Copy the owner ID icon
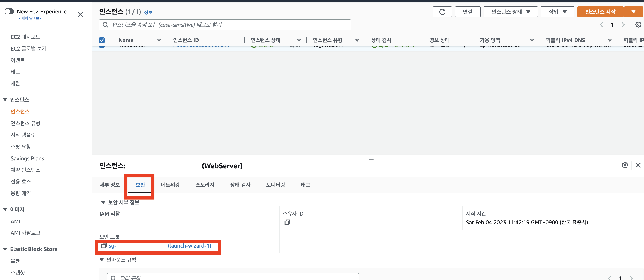644x280 pixels. [x=287, y=222]
